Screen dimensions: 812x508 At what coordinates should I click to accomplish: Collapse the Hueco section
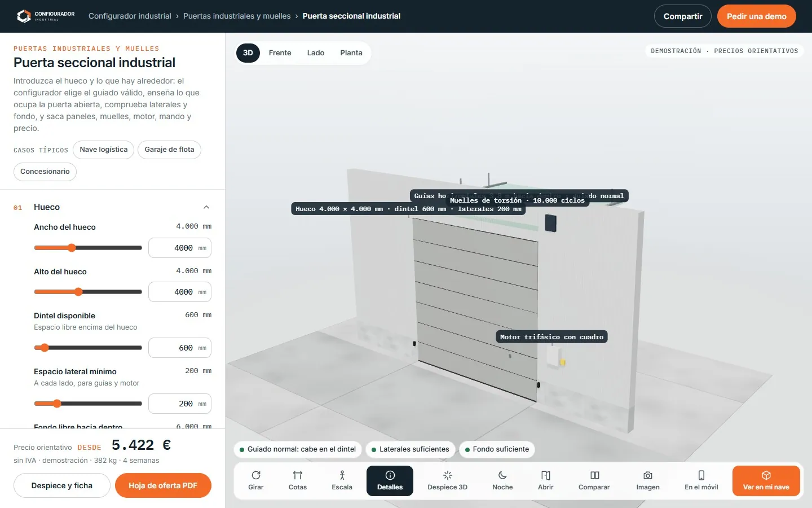pos(206,207)
